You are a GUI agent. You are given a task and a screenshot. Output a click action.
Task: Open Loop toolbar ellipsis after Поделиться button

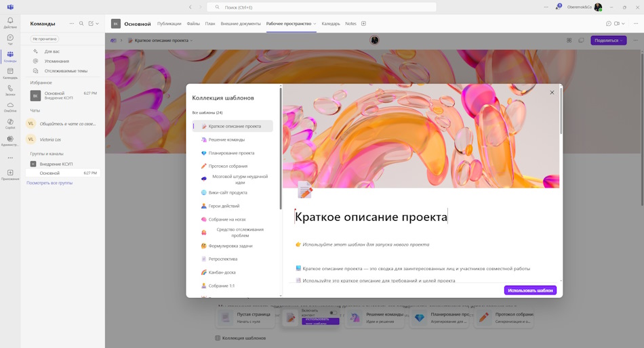click(x=636, y=40)
